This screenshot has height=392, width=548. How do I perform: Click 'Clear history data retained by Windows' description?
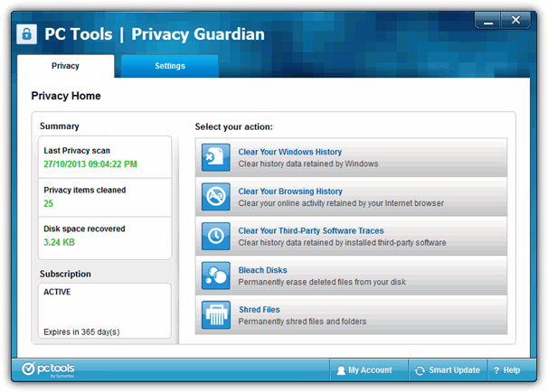[x=308, y=163]
